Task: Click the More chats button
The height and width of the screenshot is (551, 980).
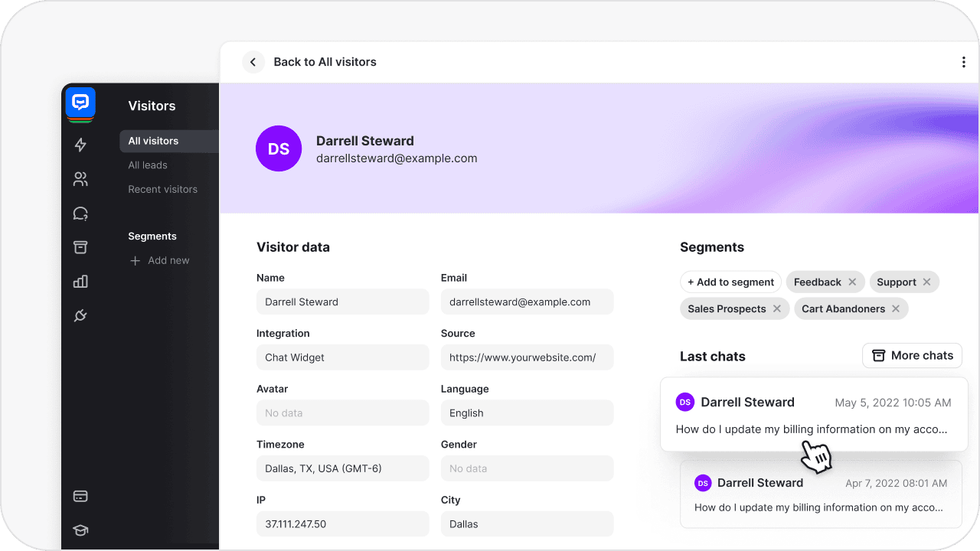Action: pyautogui.click(x=912, y=355)
